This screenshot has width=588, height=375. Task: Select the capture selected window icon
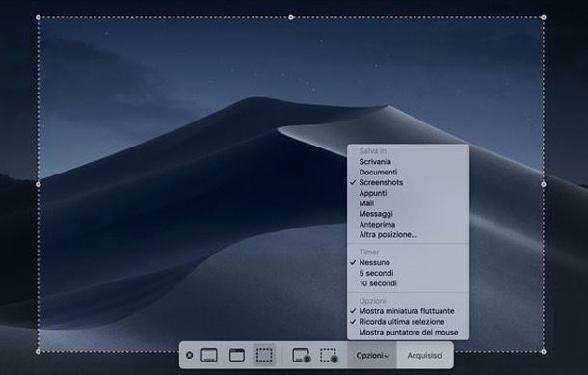pos(236,355)
